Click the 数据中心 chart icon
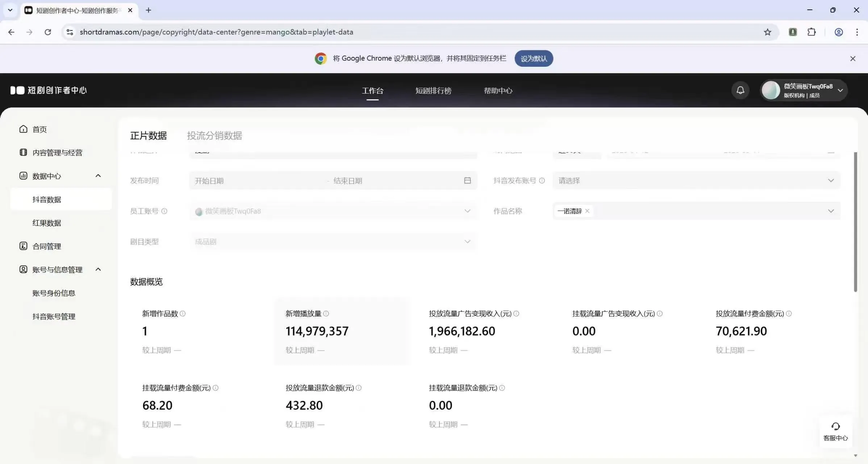The image size is (868, 464). [23, 176]
